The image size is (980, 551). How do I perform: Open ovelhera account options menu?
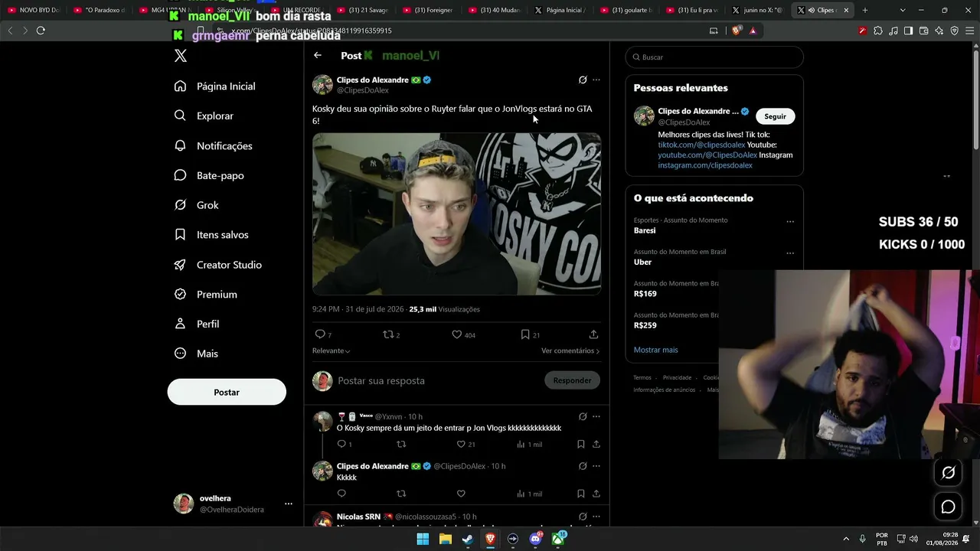coord(289,504)
